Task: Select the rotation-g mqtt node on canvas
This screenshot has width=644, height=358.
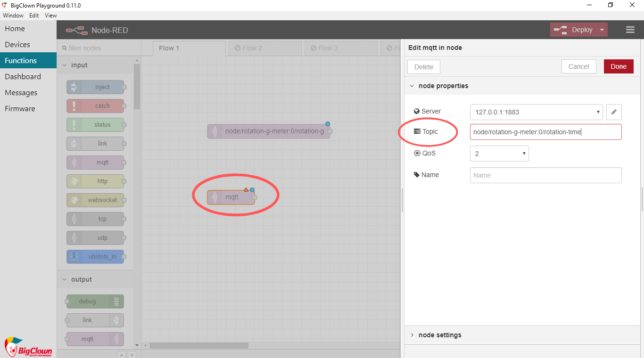Action: (x=269, y=131)
